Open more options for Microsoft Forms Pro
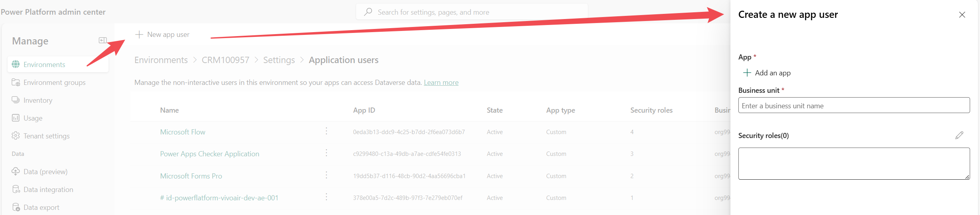This screenshot has height=215, width=980. coord(326,175)
